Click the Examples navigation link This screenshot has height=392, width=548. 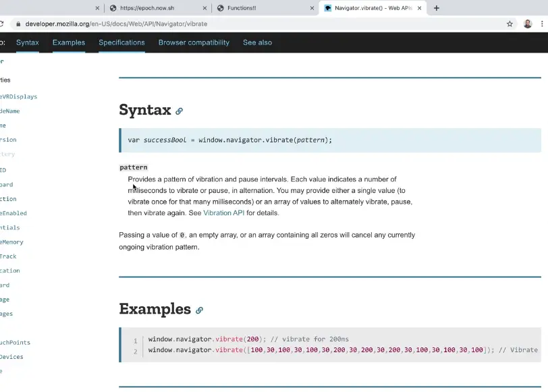pos(68,43)
